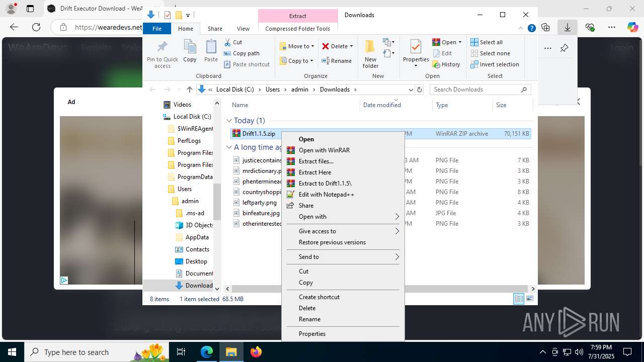Select the binfeature.jpg file
644x362 pixels.
[261, 213]
